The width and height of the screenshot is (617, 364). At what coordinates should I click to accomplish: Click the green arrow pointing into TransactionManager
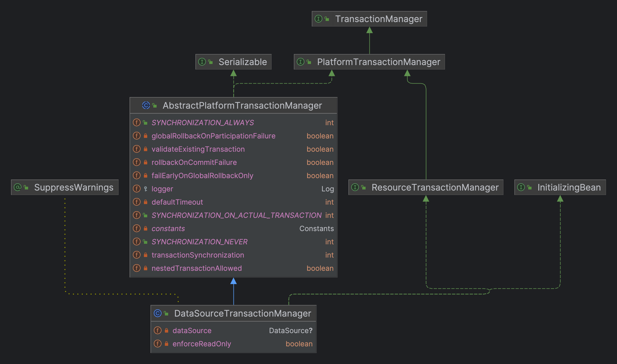(369, 40)
